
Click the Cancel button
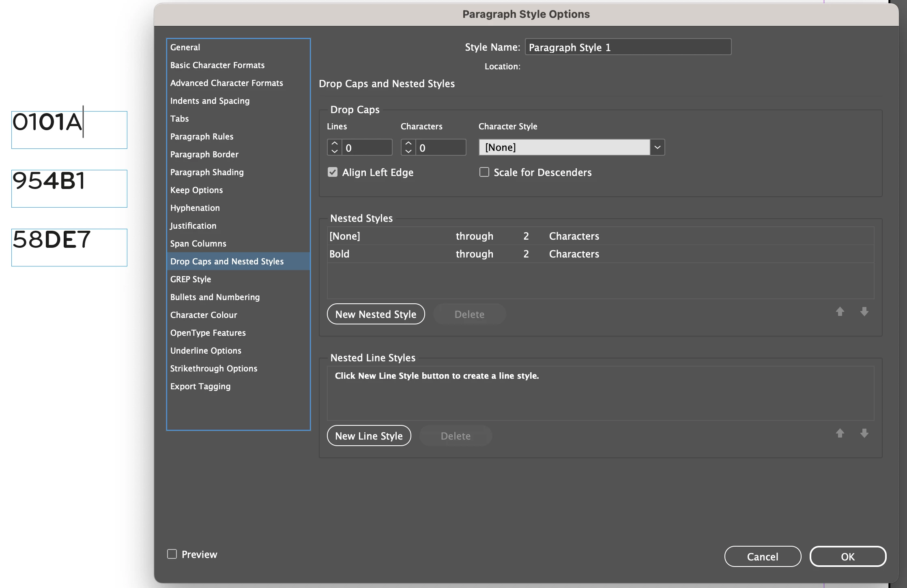762,556
